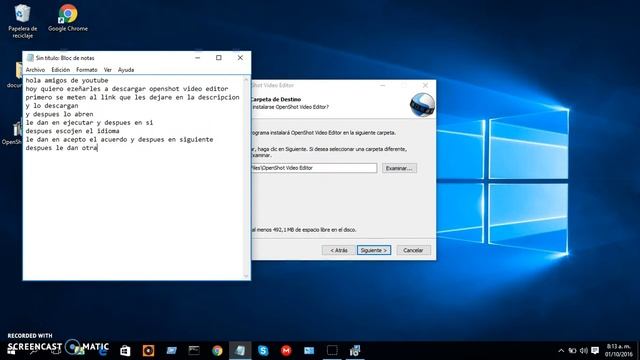Open the Edge browser taskbar icon

102,351
